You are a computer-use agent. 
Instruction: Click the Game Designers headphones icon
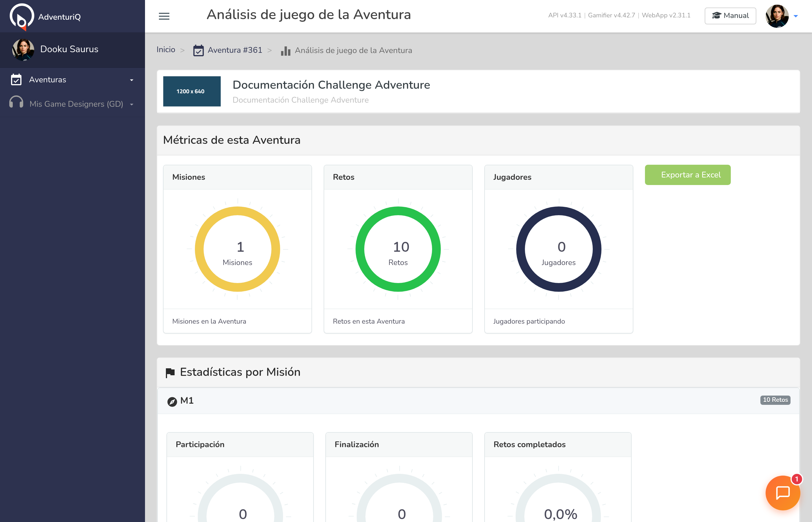16,102
